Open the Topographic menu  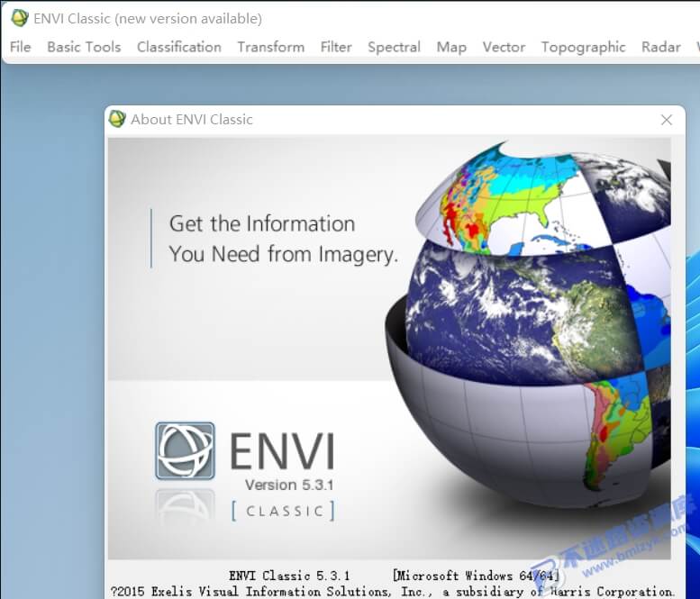[583, 47]
